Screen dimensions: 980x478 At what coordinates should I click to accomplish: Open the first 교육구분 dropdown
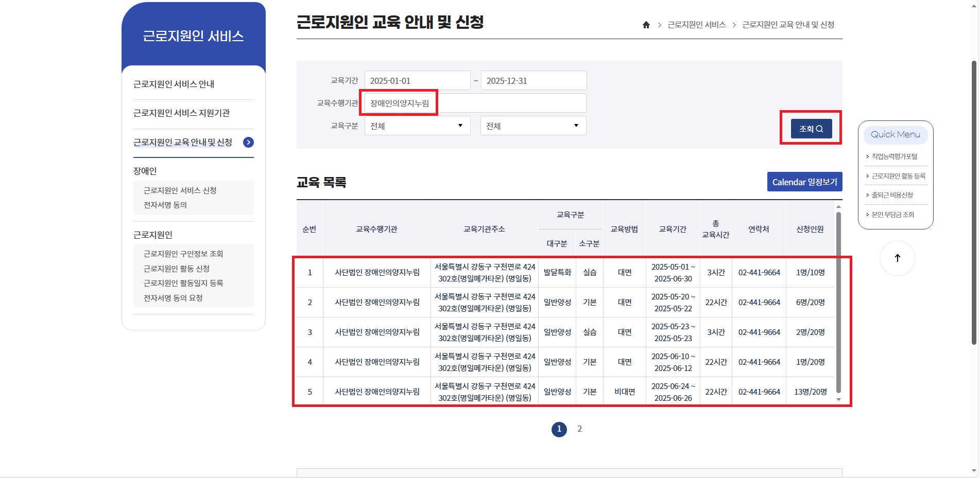[x=417, y=126]
